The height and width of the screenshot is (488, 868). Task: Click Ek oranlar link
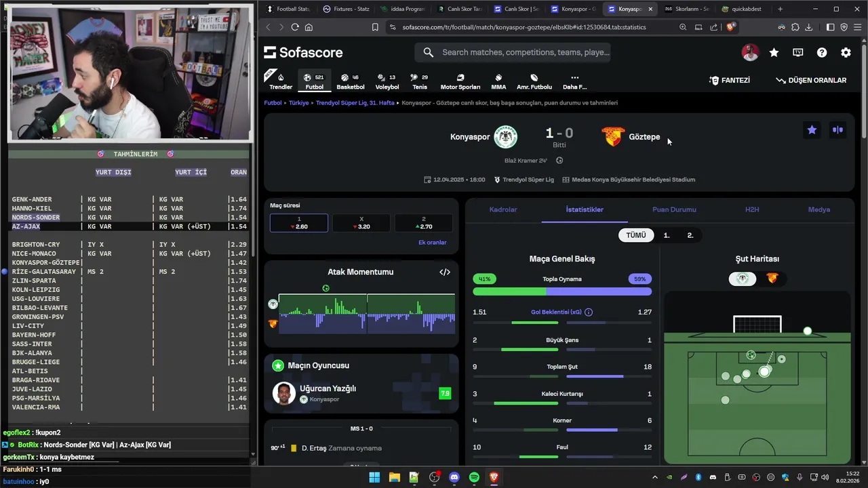[x=432, y=242]
